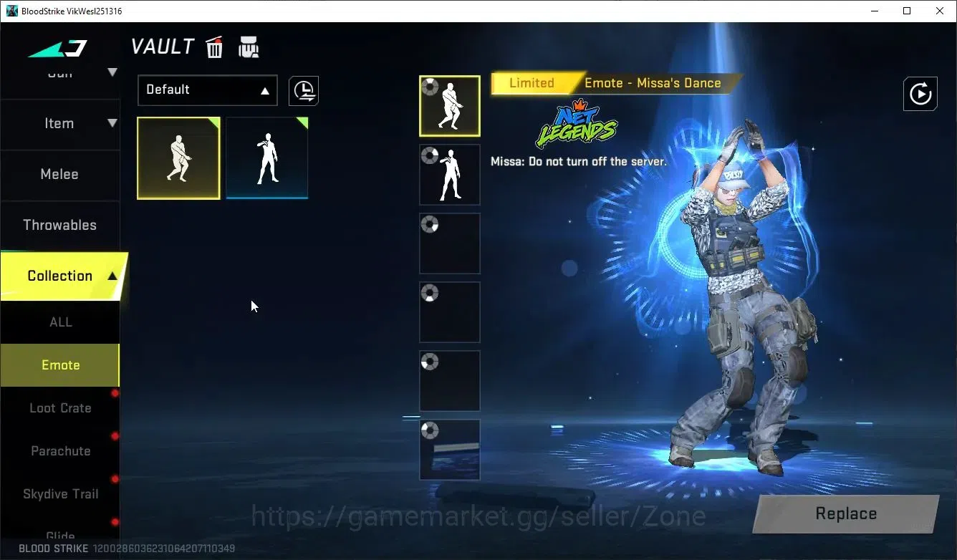Choose the first emote wheel slot, Missa's Dance
The height and width of the screenshot is (560, 957).
point(450,106)
